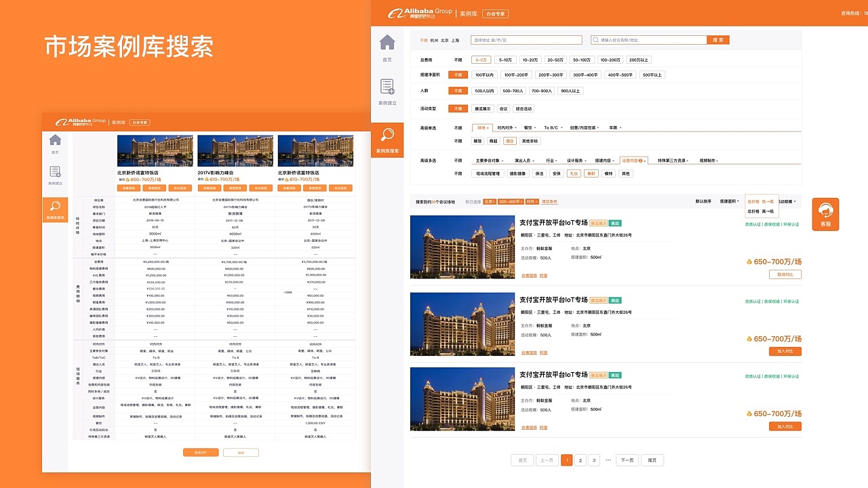
Task: Select the 会议 activity type filter
Action: click(503, 108)
